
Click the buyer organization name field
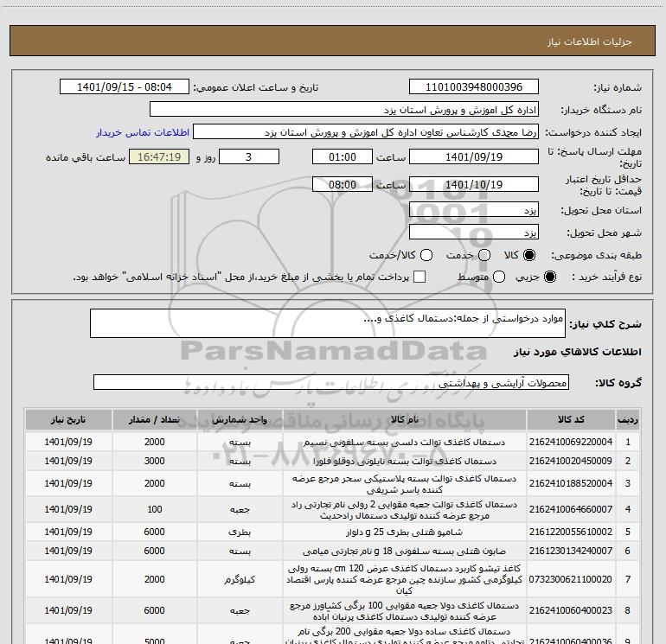coord(344,109)
